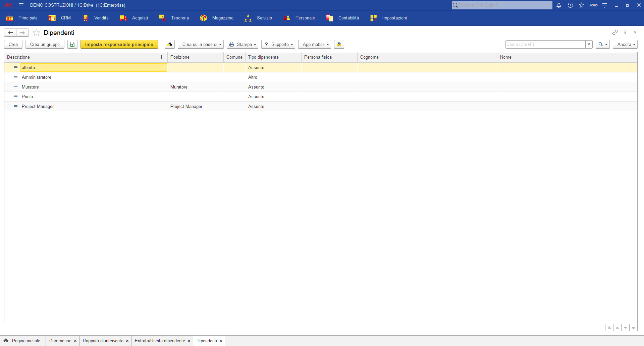Add Dipendenti to favorites star

[37, 33]
